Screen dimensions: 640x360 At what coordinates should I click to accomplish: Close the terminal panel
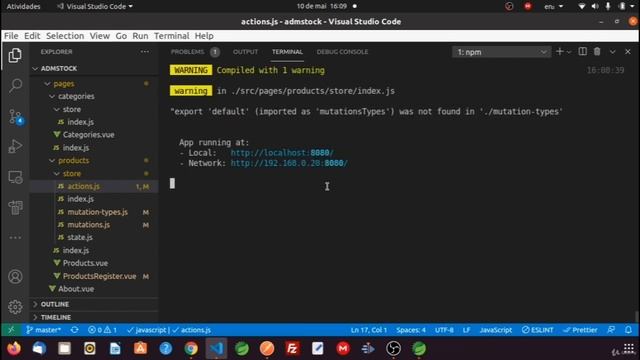pyautogui.click(x=628, y=52)
